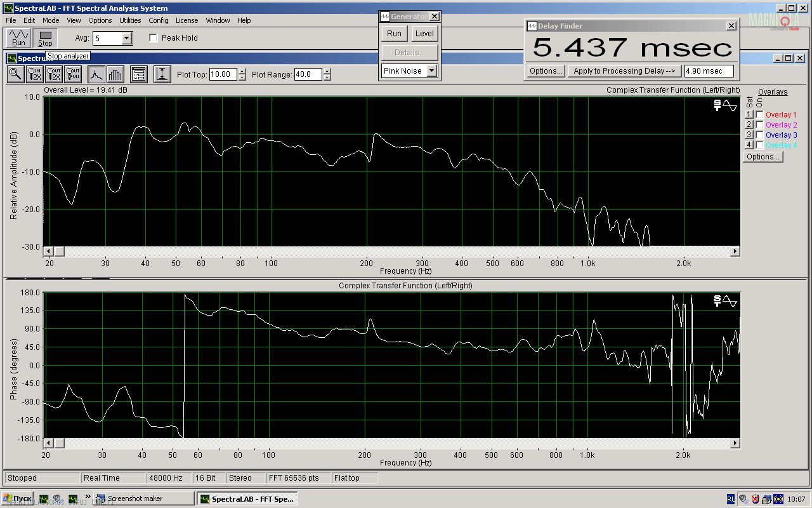Zoom in 2X on the spectrum
Viewport: 812px width, 508px height.
[34, 74]
